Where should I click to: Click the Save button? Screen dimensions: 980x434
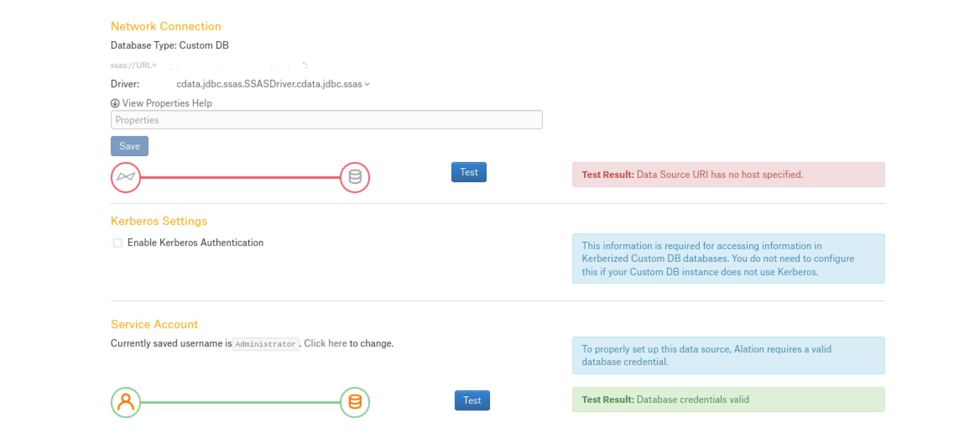129,146
